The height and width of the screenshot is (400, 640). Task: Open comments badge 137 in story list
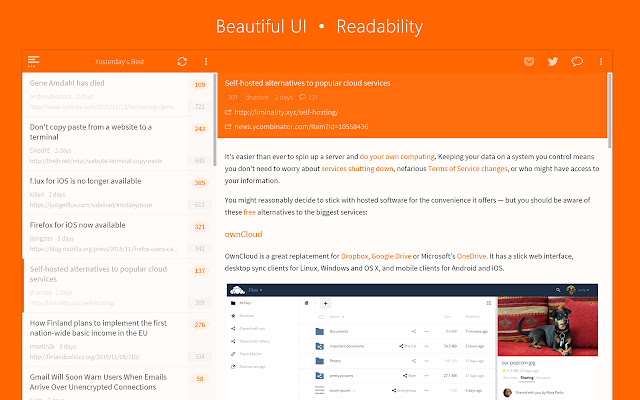pyautogui.click(x=200, y=271)
